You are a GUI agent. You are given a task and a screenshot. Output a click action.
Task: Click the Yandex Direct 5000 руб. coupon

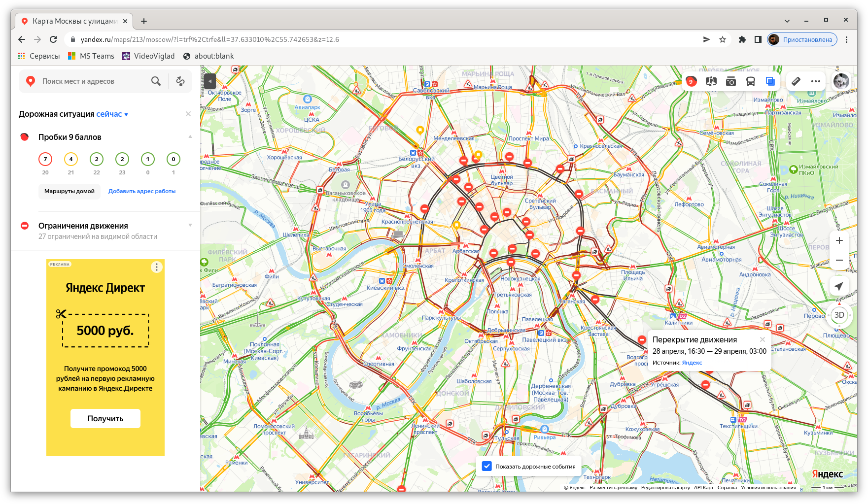coord(105,330)
